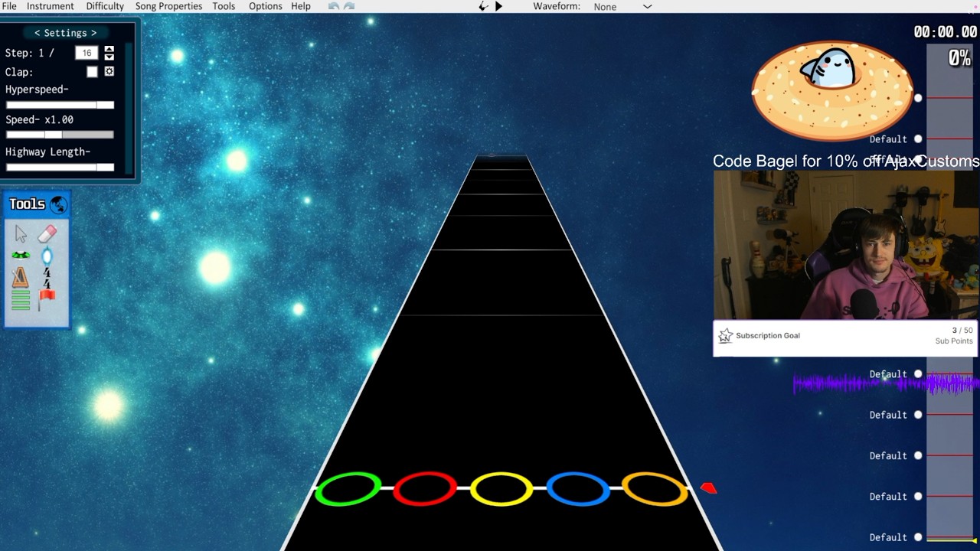Click the Waveform label
The image size is (980, 551).
pos(557,6)
